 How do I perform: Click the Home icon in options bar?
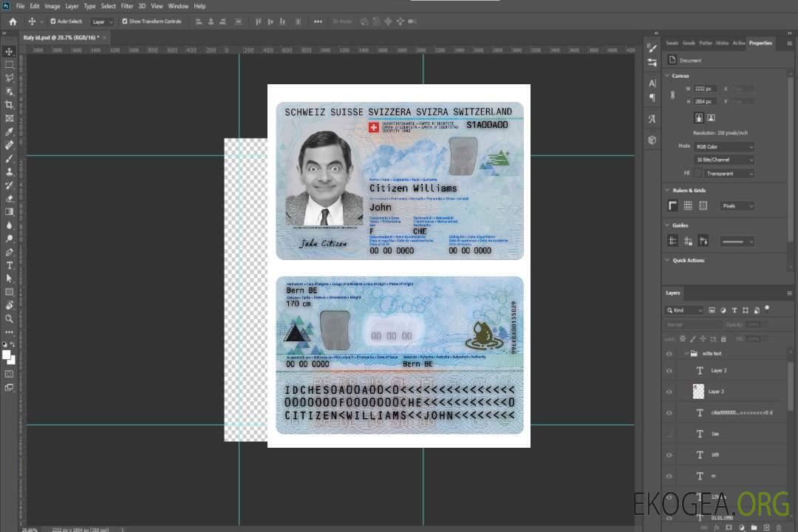coord(13,21)
